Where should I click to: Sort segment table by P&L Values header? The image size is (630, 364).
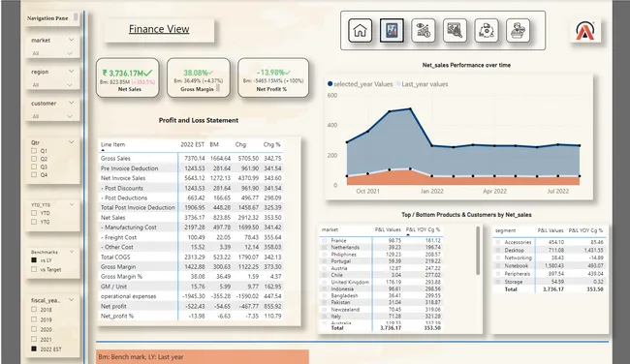coord(551,230)
